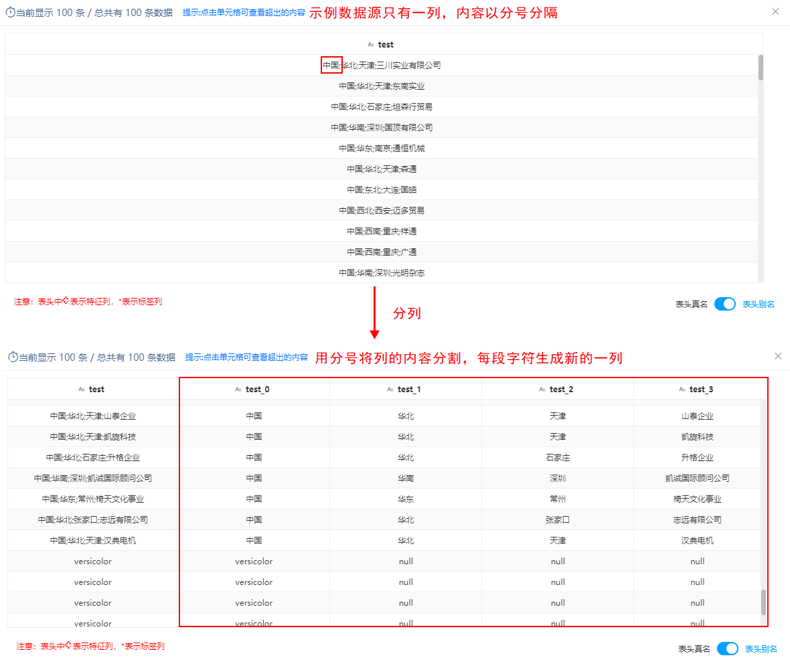Viewport: 790px width, 672px height.
Task: Click row count text in upper panel
Action: click(94, 13)
